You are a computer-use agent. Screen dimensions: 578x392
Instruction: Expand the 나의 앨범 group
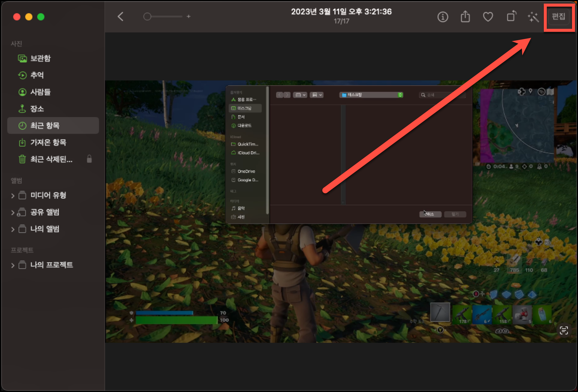pos(13,229)
